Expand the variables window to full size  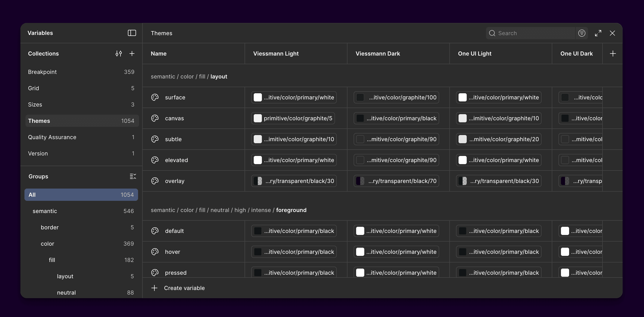click(598, 33)
